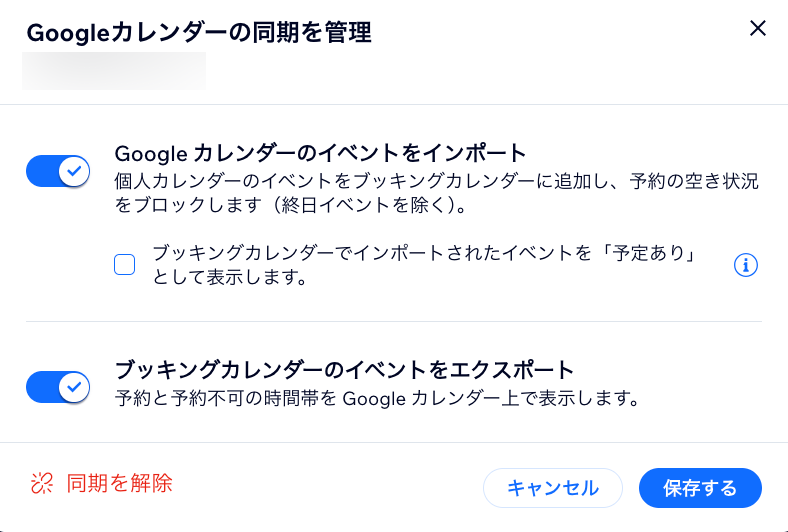Click the checkmark knob on the export toggle
Screen dimensions: 788x532
(73, 386)
